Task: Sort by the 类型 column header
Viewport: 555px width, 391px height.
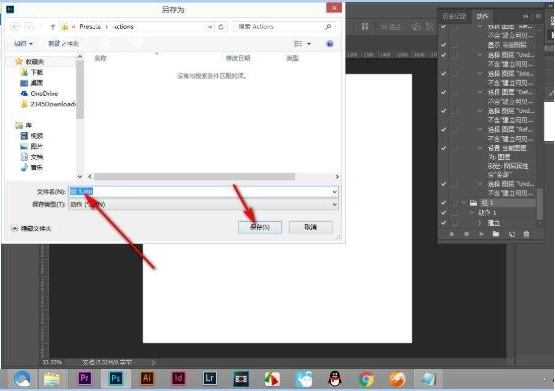Action: [292, 58]
